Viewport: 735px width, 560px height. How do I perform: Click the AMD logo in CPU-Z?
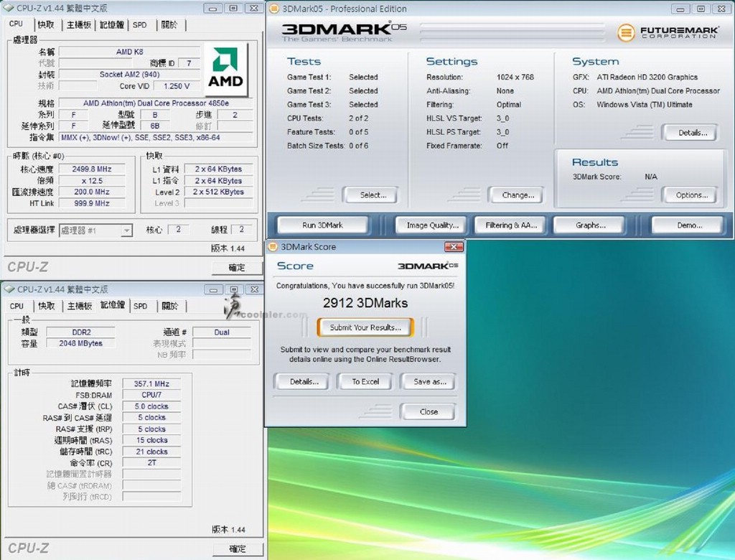pos(225,70)
